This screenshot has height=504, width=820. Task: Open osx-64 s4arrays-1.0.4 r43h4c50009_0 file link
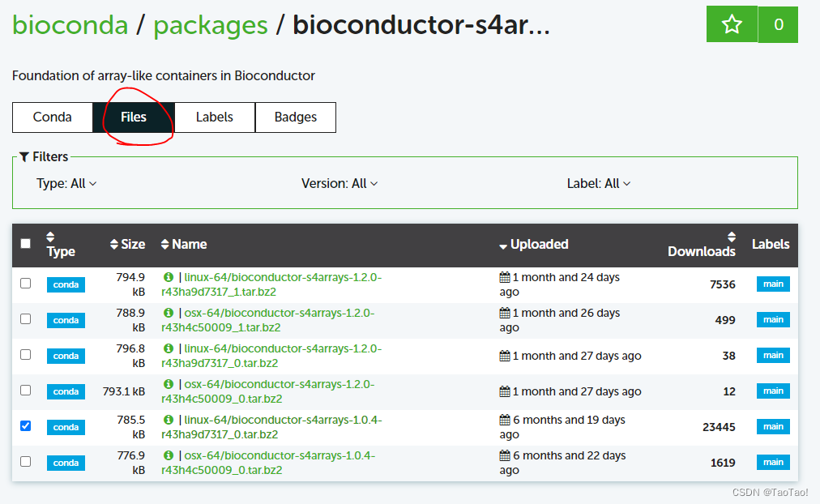(267, 463)
